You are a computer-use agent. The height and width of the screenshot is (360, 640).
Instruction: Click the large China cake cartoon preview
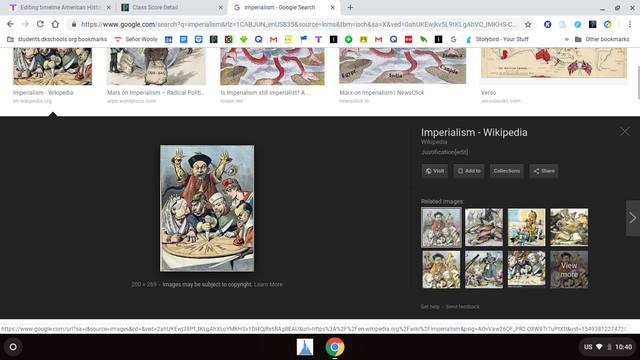coord(207,208)
